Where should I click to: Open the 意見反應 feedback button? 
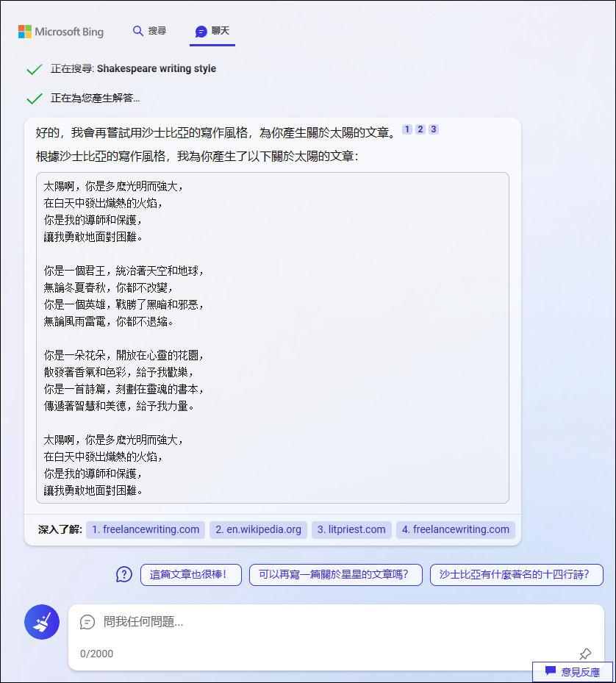point(573,672)
